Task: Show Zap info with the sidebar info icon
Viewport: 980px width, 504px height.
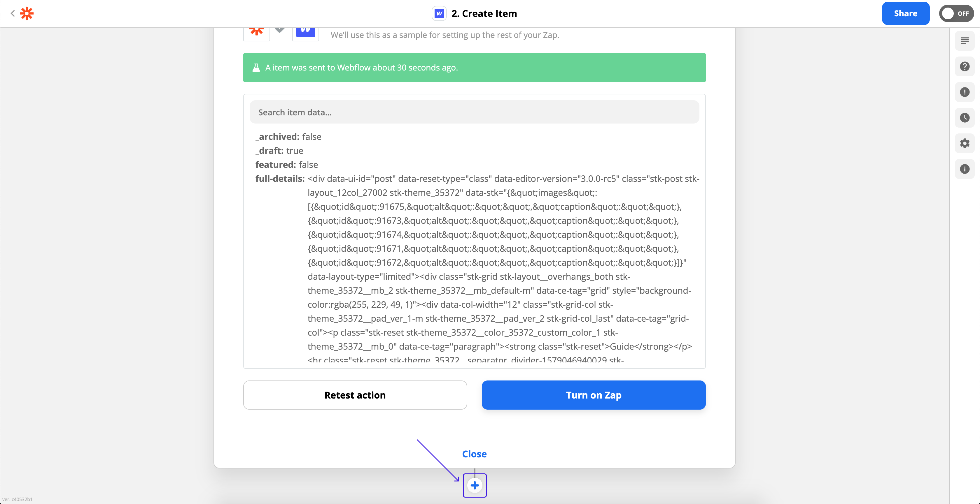Action: [x=965, y=169]
